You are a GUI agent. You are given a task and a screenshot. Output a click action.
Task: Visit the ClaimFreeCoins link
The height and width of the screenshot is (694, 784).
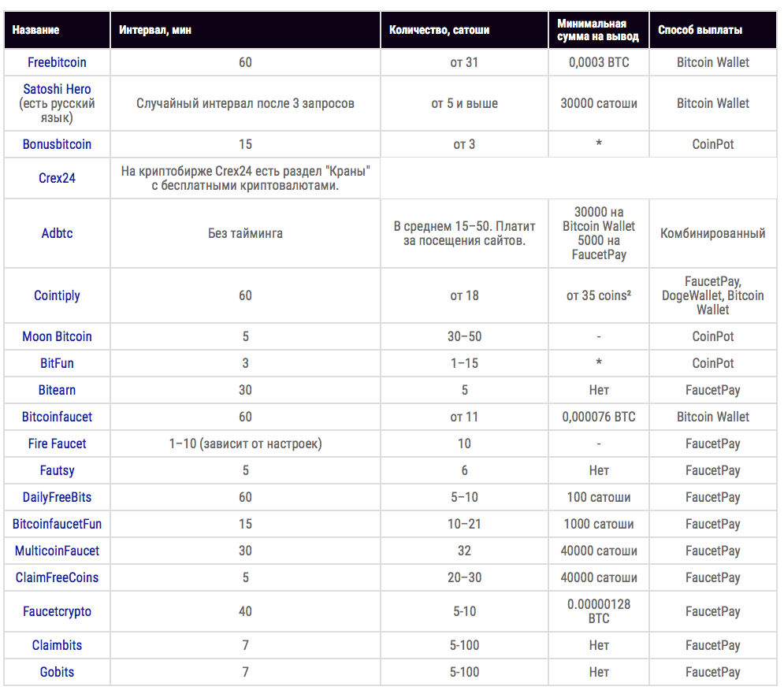(57, 577)
